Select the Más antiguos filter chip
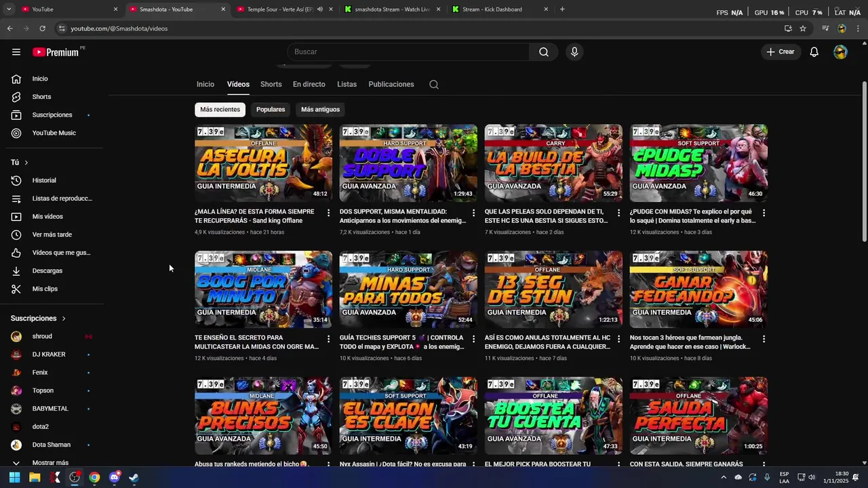The width and height of the screenshot is (868, 488). tap(320, 109)
